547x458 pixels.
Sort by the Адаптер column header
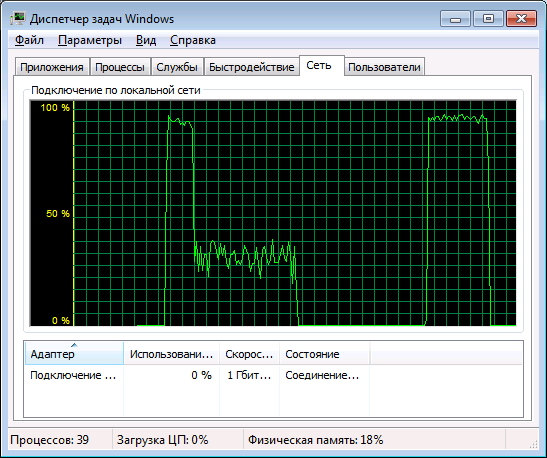point(74,354)
